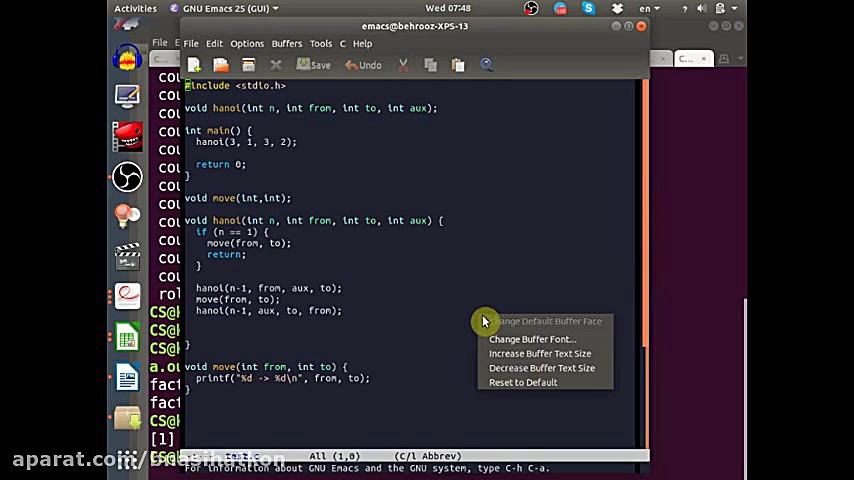Click the Paste clipboard icon in toolbar
Screen dimensions: 854x480
click(458, 65)
